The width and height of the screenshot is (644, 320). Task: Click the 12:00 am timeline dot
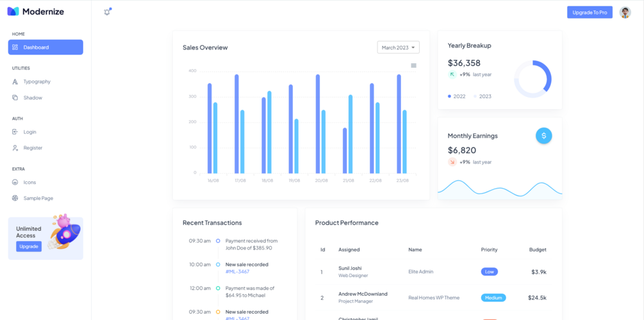pos(218,289)
